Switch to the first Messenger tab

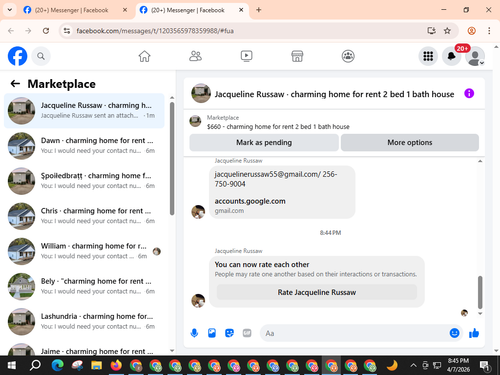point(71,10)
